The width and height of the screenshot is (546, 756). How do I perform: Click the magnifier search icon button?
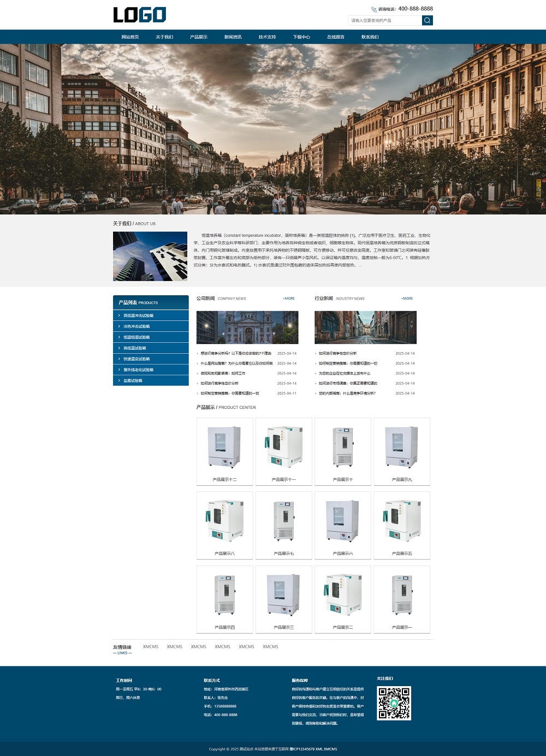pos(427,20)
